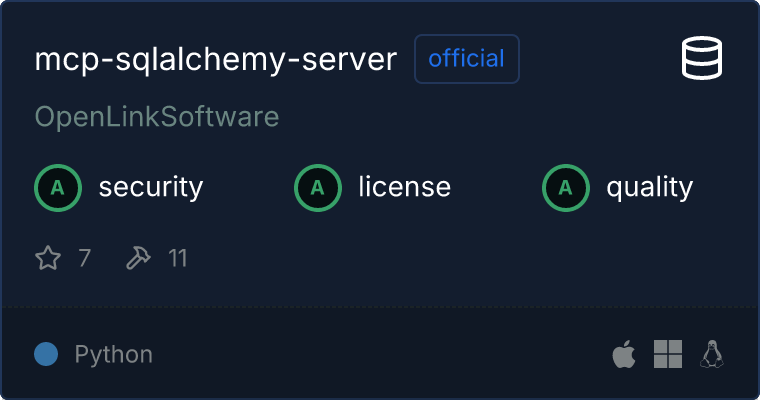Click the star count 7
The height and width of the screenshot is (400, 760).
(84, 259)
